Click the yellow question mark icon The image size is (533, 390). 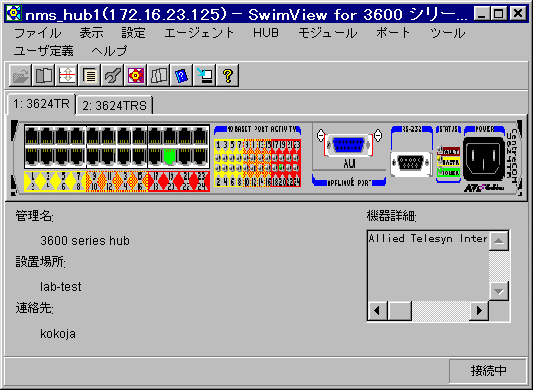228,75
